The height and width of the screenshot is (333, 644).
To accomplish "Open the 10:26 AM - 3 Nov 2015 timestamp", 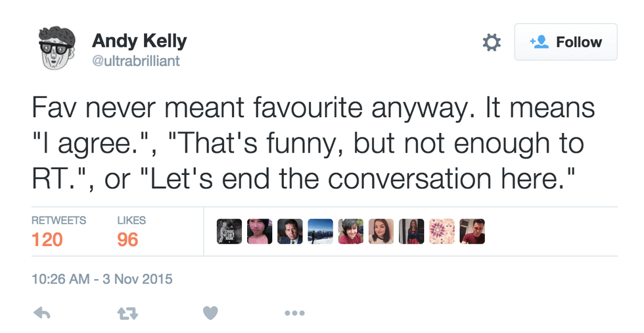I will 102,279.
